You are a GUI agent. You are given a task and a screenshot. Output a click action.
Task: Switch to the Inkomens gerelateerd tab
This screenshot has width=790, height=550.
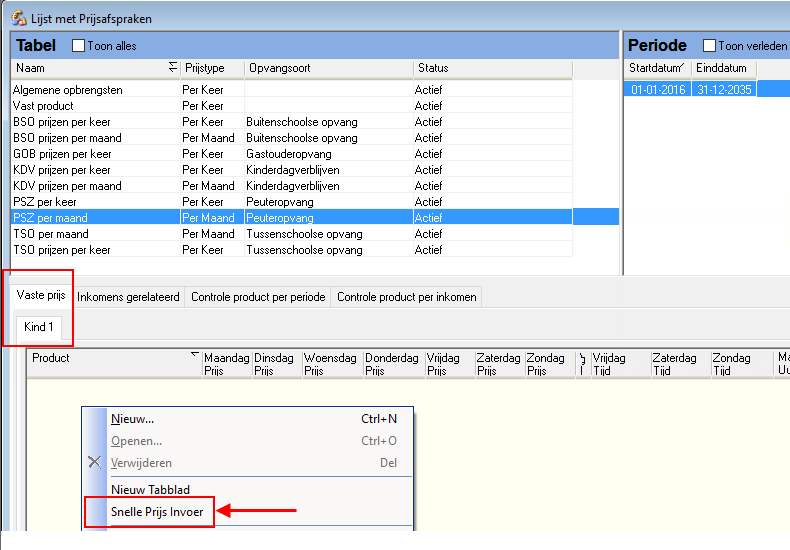(x=128, y=297)
